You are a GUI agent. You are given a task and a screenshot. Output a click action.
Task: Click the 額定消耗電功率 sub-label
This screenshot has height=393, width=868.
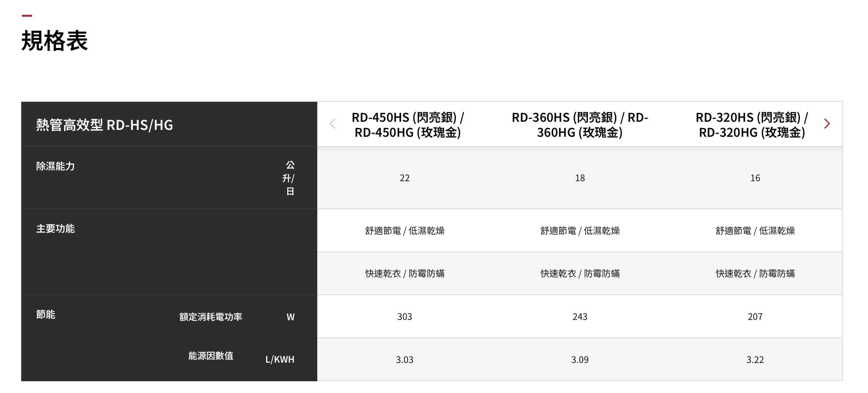211,317
